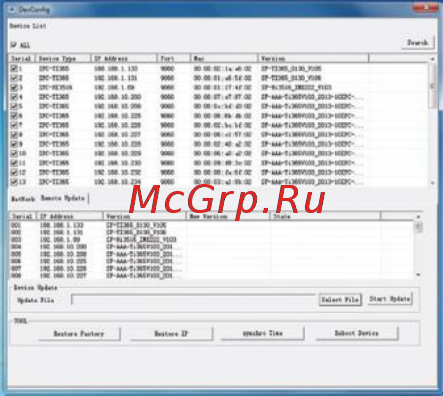The image size is (443, 396).
Task: Toggle checkbox of device serial 12
Action: (14, 172)
